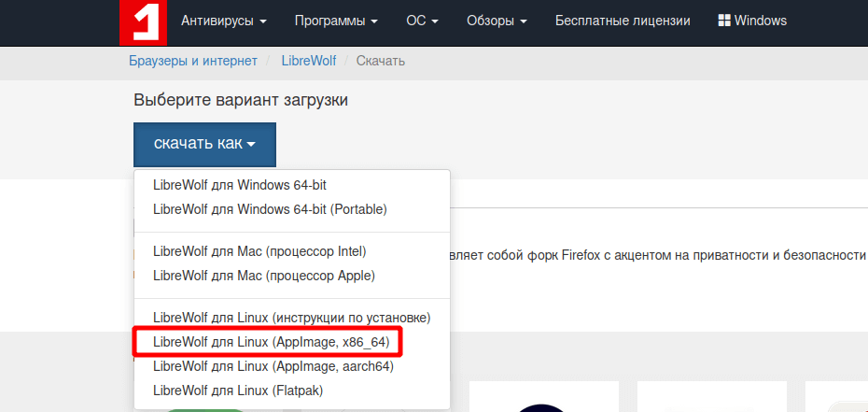Go to Браузеры и интернет breadcrumb
868x412 pixels.
[192, 61]
